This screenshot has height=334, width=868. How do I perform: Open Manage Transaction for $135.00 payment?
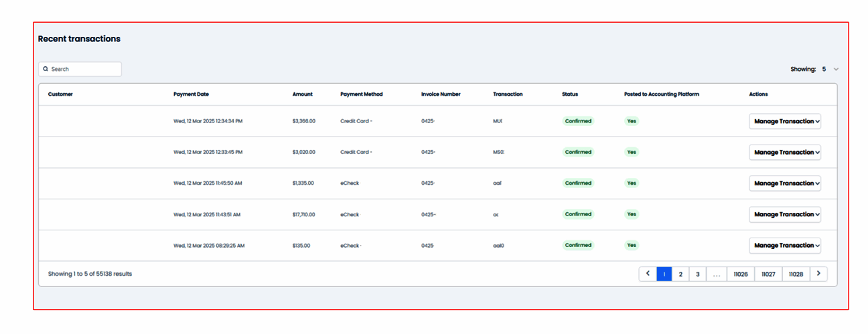point(784,246)
